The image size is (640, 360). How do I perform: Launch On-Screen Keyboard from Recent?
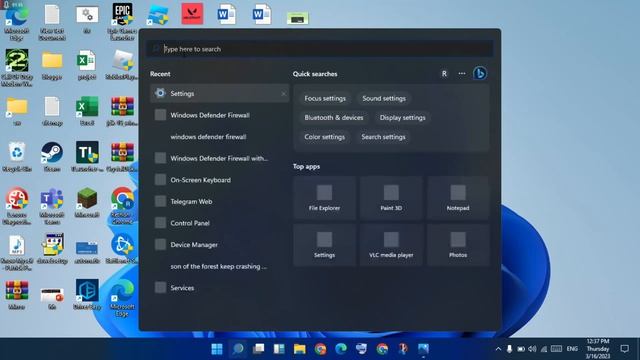219,180
